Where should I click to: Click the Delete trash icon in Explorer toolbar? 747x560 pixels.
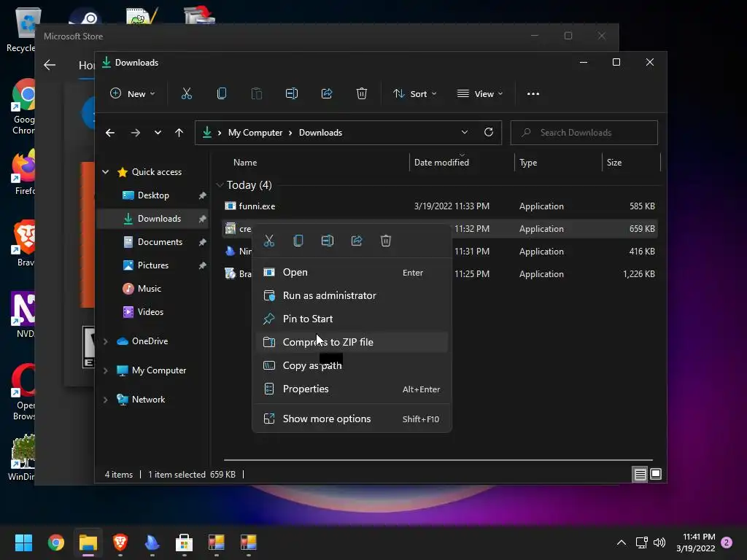pos(362,94)
